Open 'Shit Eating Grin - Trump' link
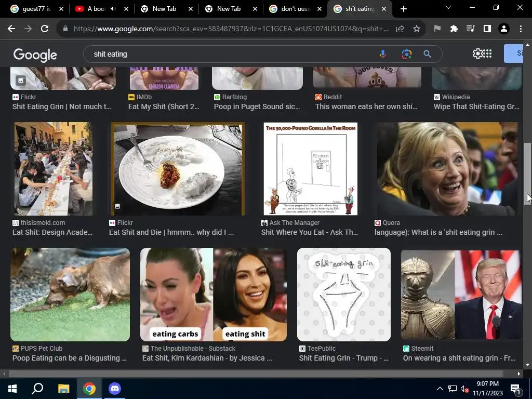 pyautogui.click(x=344, y=358)
